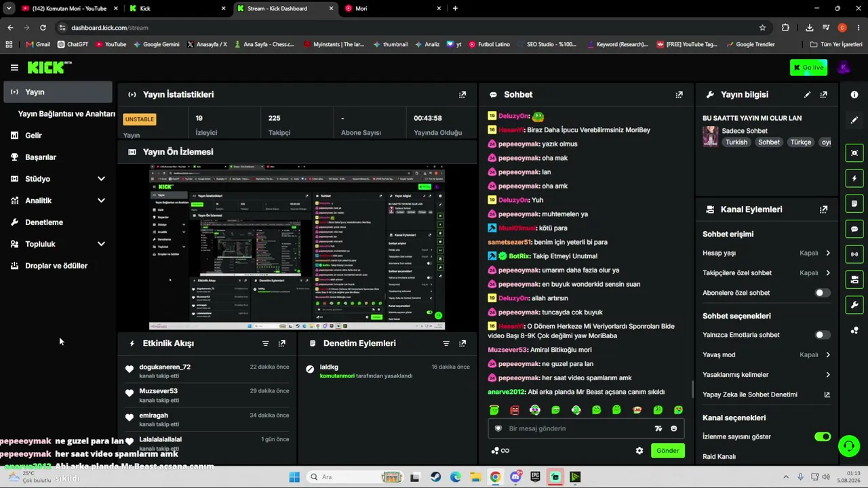This screenshot has width=868, height=488.
Task: Open the green headset support button
Action: tap(848, 445)
